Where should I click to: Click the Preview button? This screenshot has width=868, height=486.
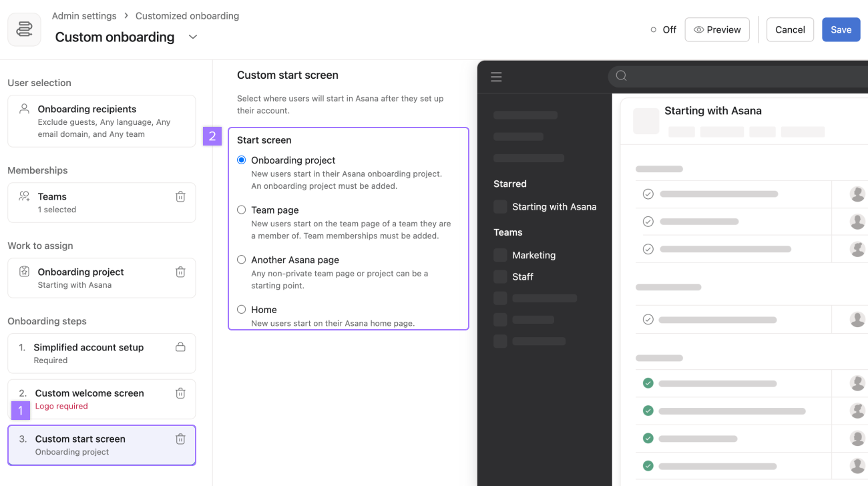pyautogui.click(x=717, y=30)
